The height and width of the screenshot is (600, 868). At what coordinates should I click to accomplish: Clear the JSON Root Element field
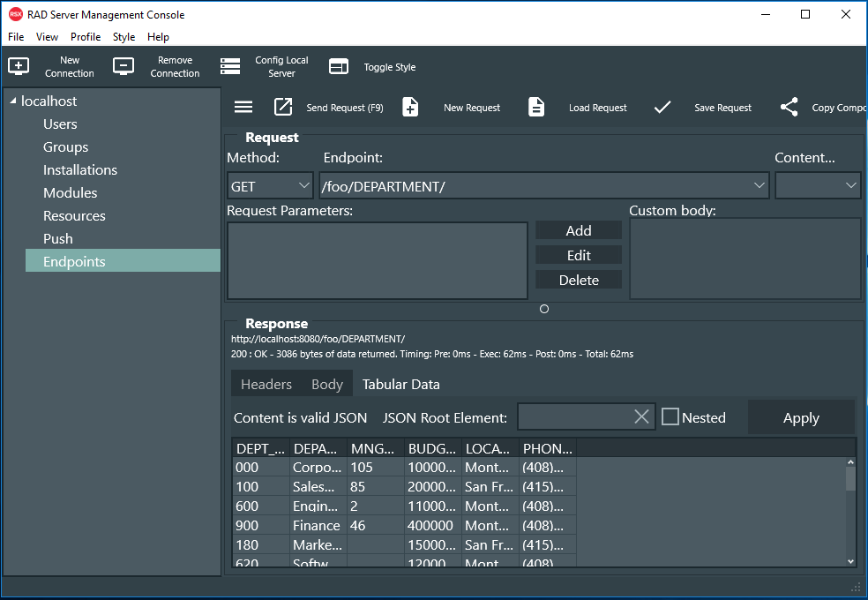point(641,416)
